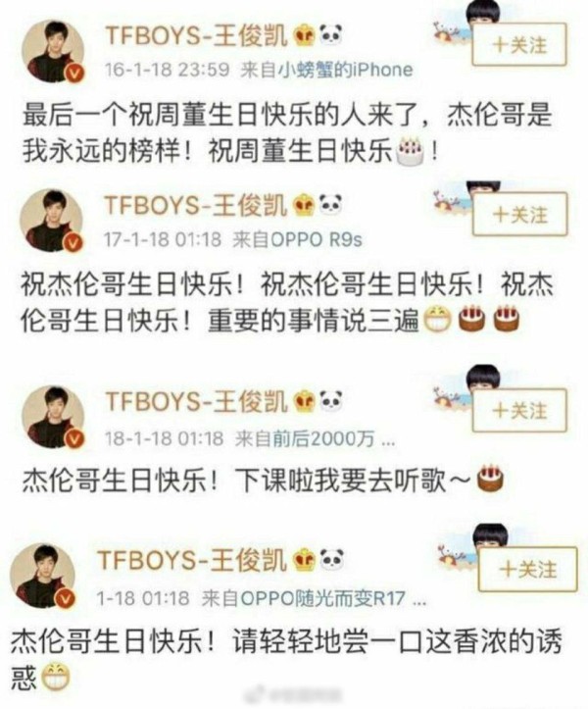588x709 pixels.
Task: Open OPPO随光而变R17 source link
Action: [322, 598]
